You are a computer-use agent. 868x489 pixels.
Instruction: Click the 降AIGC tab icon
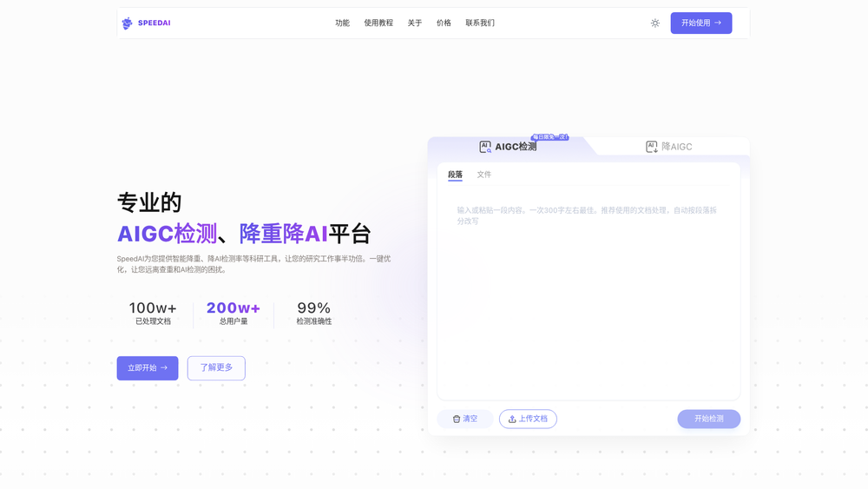click(652, 147)
